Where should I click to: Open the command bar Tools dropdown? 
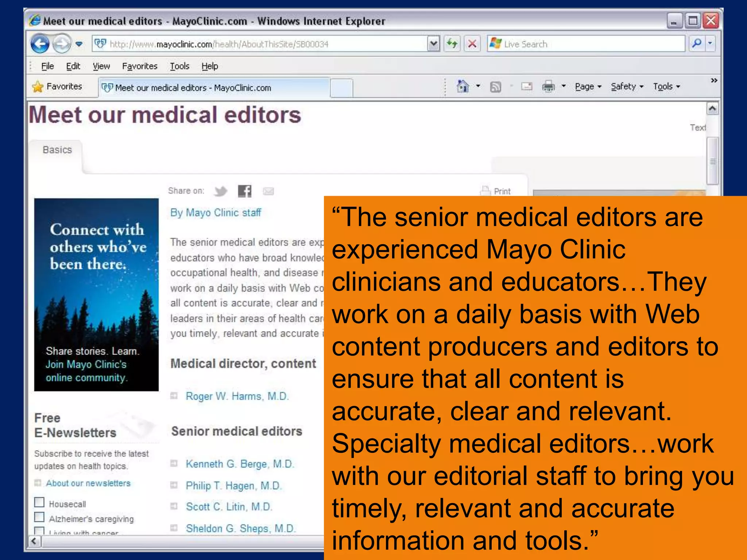tap(666, 87)
